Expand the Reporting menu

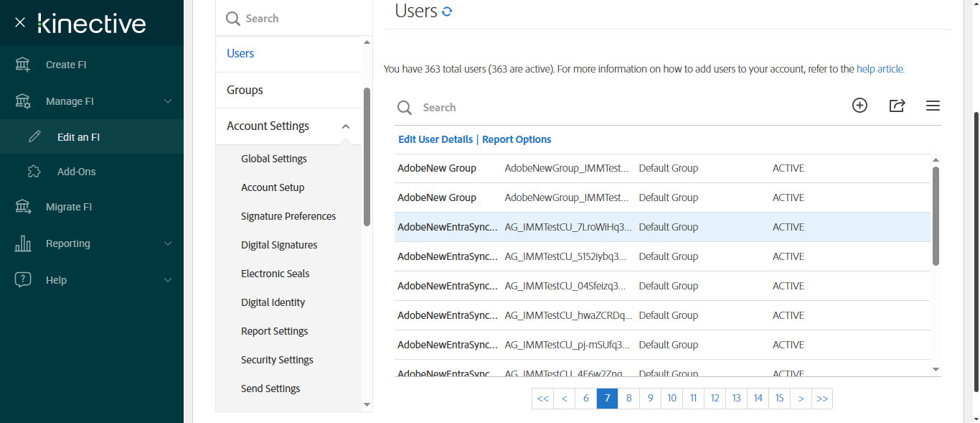(168, 243)
